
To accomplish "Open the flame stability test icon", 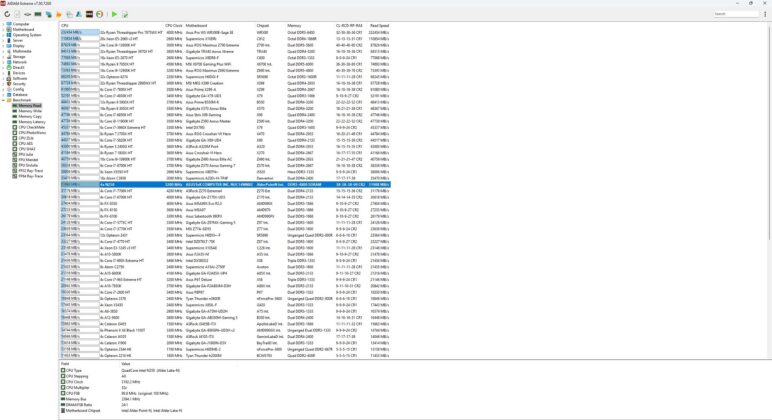I will [x=59, y=14].
